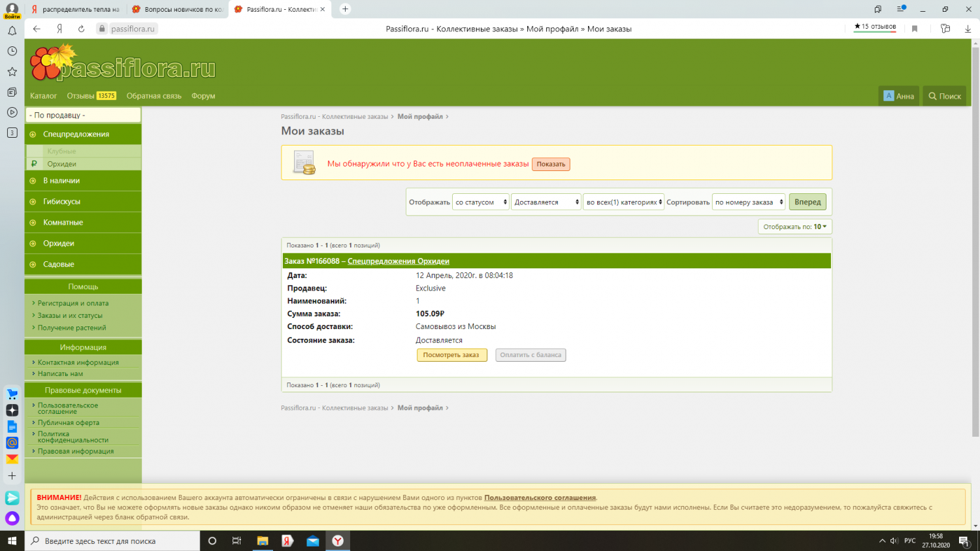The width and height of the screenshot is (980, 551).
Task: Expand the Гибискусы sidebar category
Action: (x=61, y=202)
